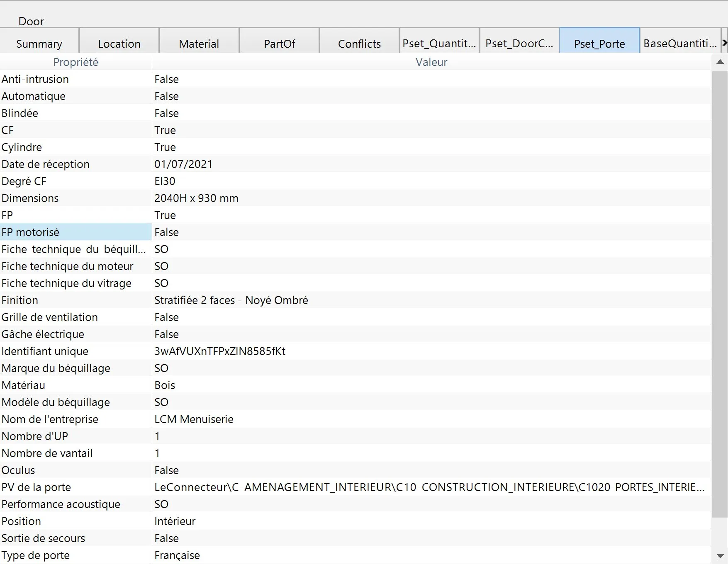Select Fiche technique du moteur
Image resolution: width=728 pixels, height=564 pixels.
pos(76,266)
